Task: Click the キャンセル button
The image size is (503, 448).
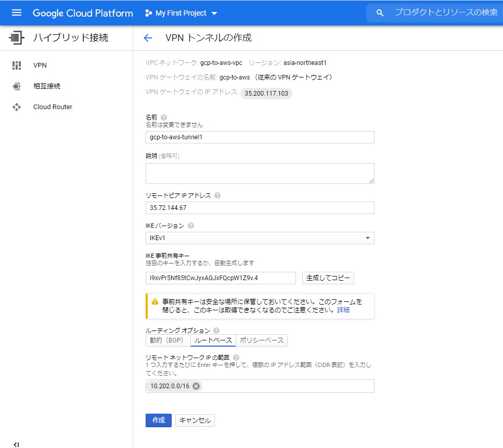Action: click(x=195, y=420)
